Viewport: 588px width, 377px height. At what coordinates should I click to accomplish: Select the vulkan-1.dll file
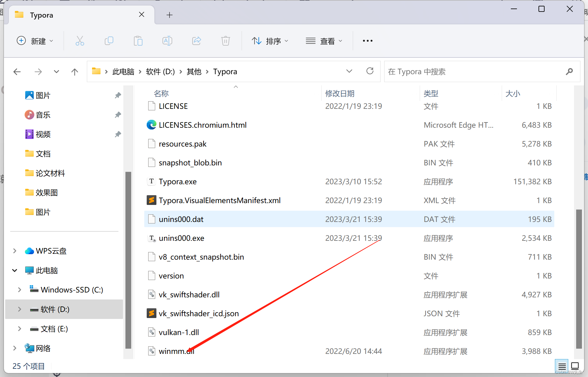click(349, 332)
